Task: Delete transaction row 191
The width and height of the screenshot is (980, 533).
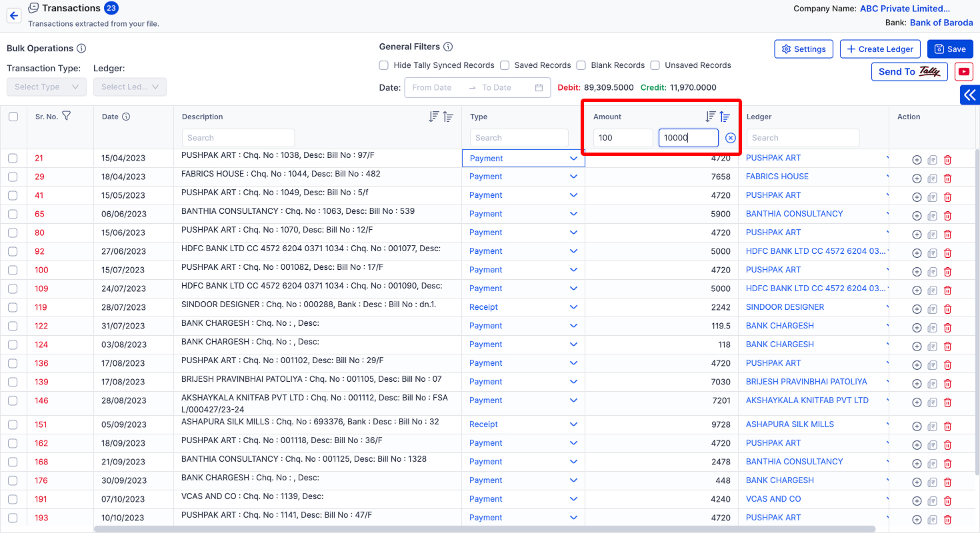Action: (x=947, y=501)
